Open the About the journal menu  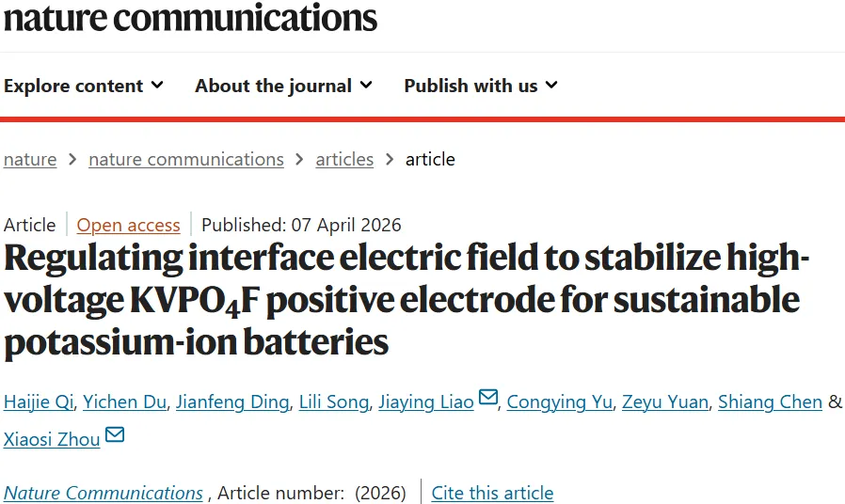click(x=283, y=86)
